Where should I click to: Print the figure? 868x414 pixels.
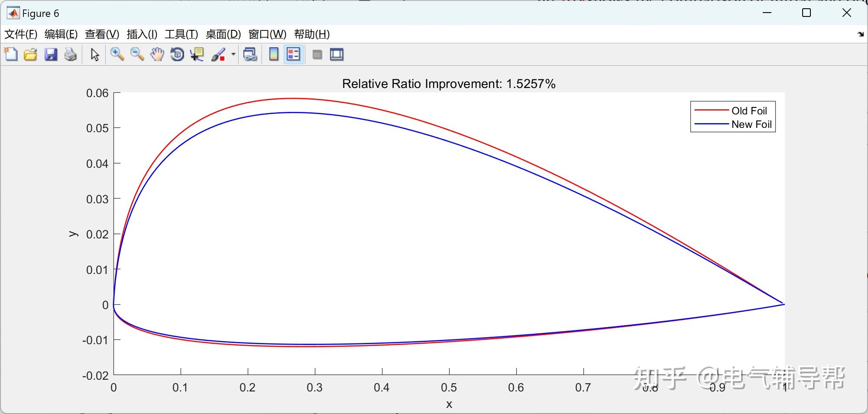[x=71, y=55]
